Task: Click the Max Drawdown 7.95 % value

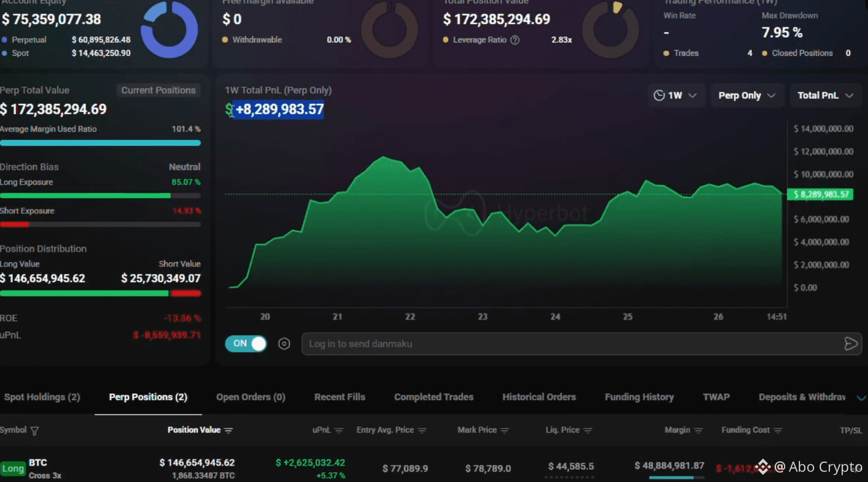Action: (782, 32)
